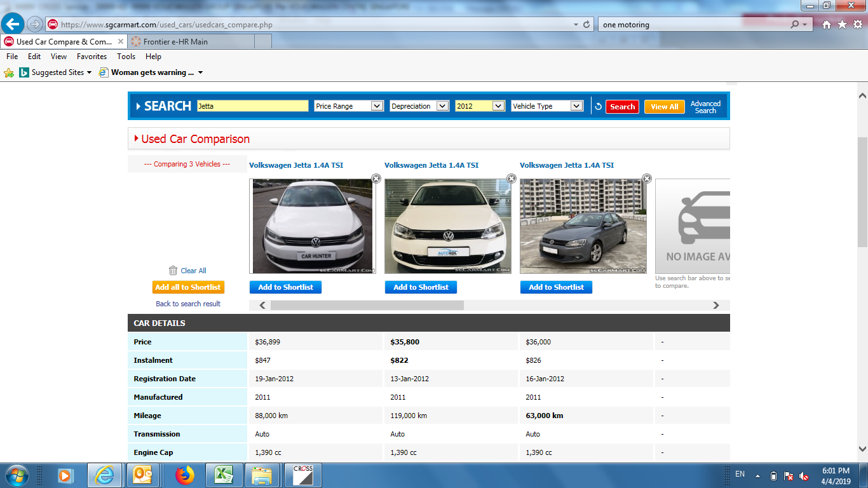Open the Favorites star icon
The height and width of the screenshot is (488, 868).
coord(842,25)
